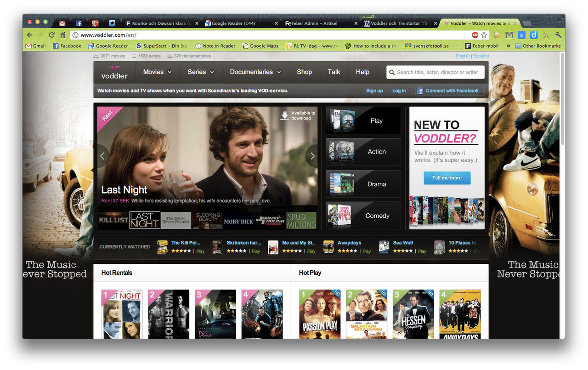Click the Sign up link
Image resolution: width=588 pixels, height=370 pixels.
[374, 91]
